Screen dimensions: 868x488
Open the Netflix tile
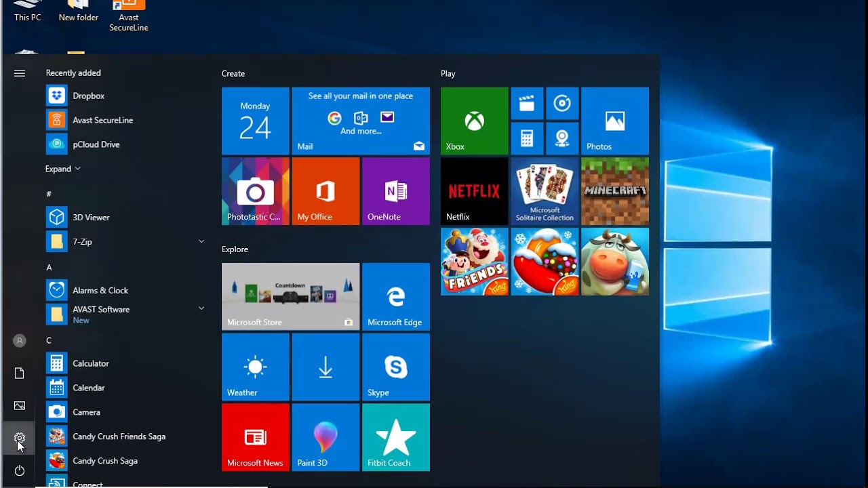click(474, 191)
